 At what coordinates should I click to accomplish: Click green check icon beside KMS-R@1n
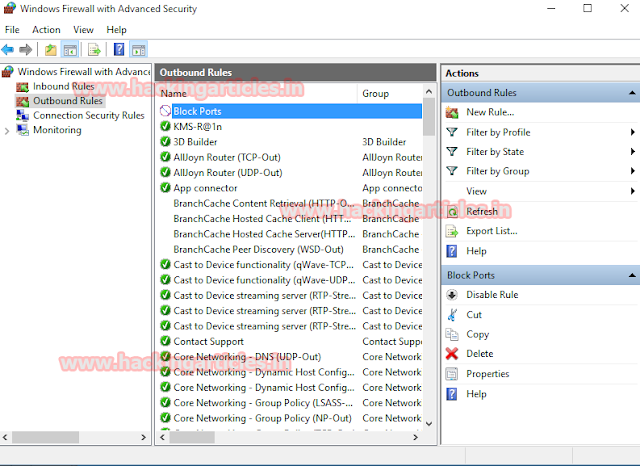165,126
